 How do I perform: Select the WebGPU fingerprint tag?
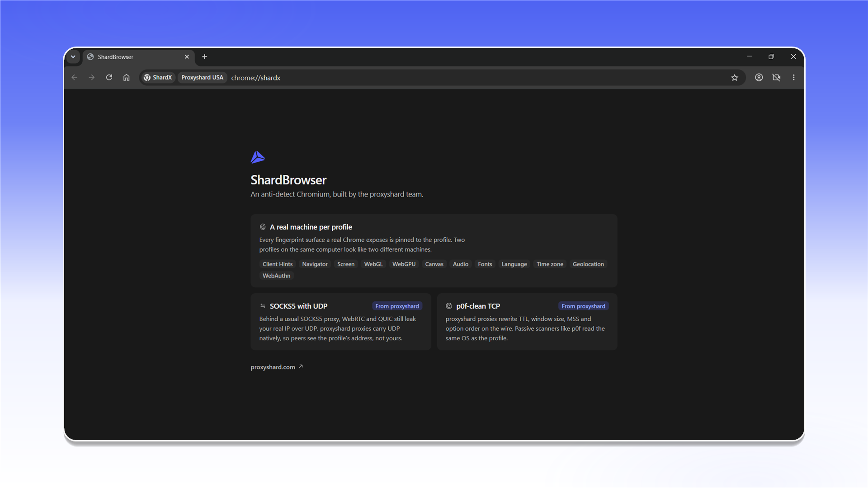pyautogui.click(x=404, y=264)
